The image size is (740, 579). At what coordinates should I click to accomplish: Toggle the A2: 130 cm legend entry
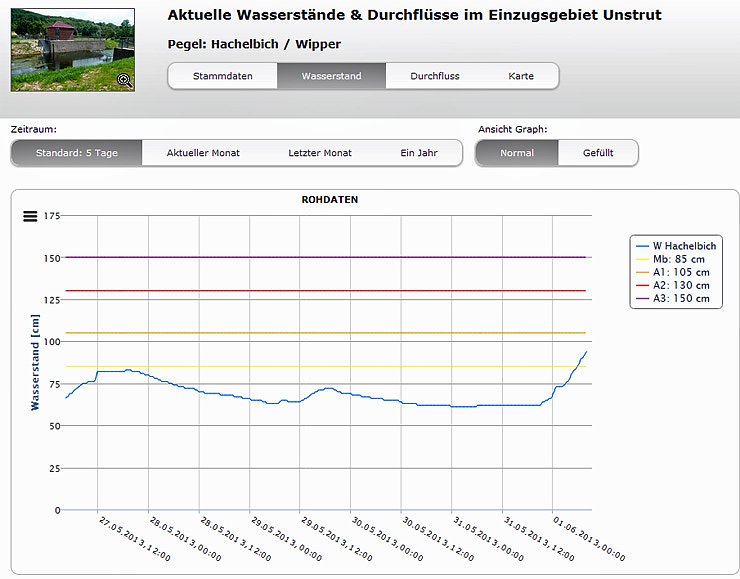pos(681,285)
